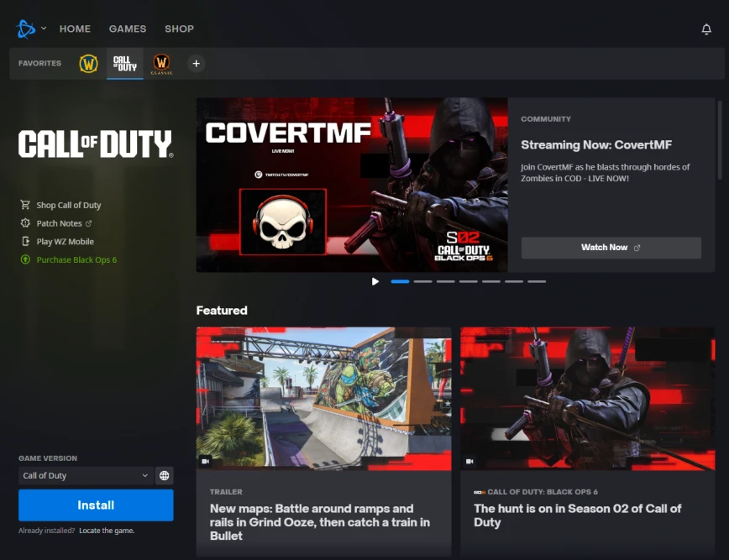Open the Game Version dropdown

coord(86,475)
